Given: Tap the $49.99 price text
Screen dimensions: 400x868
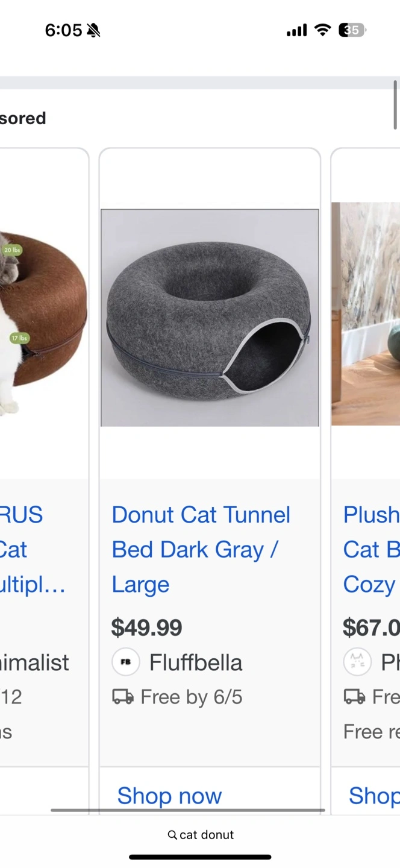Looking at the screenshot, I should (146, 627).
